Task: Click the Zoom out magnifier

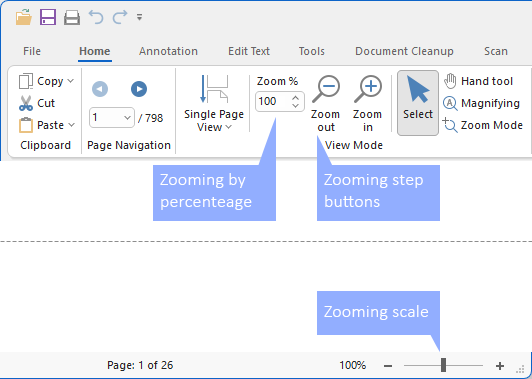Action: coord(326,89)
